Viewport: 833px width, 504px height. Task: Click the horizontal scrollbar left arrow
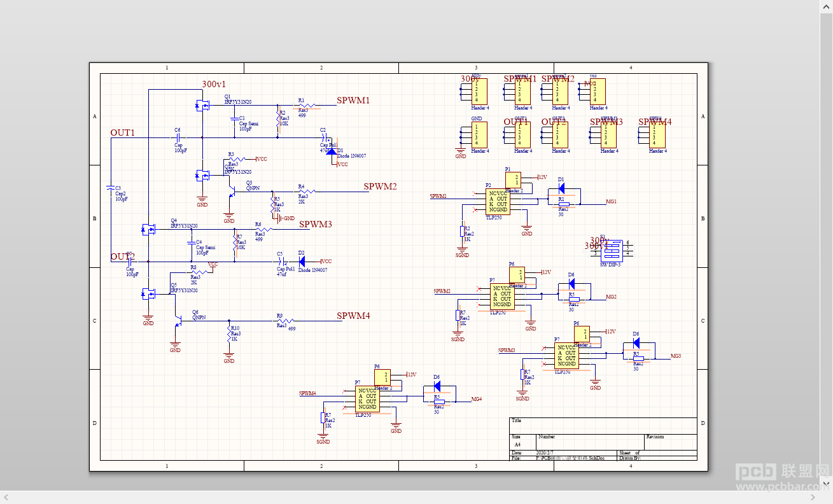click(6, 496)
